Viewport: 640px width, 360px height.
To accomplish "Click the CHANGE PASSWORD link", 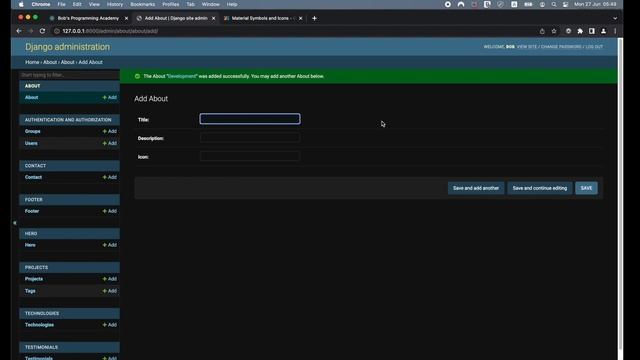I will point(561,47).
